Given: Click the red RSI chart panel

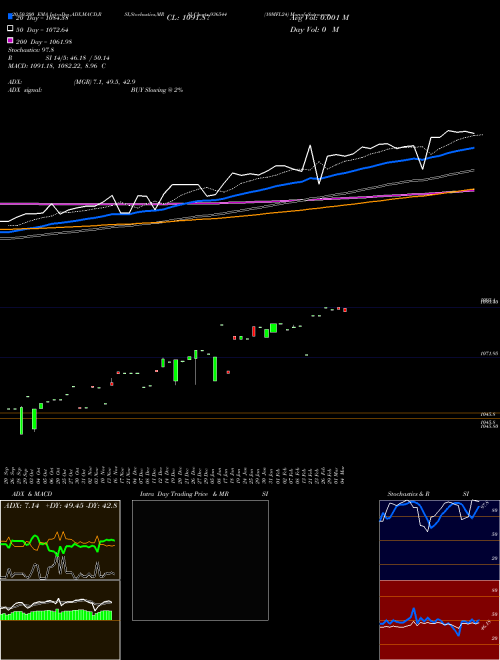Looking at the screenshot, I should [439, 620].
